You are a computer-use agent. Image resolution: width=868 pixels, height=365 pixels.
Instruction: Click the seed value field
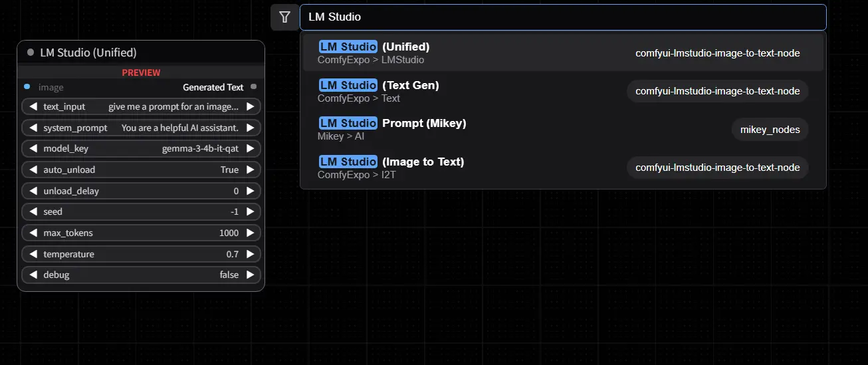point(141,211)
